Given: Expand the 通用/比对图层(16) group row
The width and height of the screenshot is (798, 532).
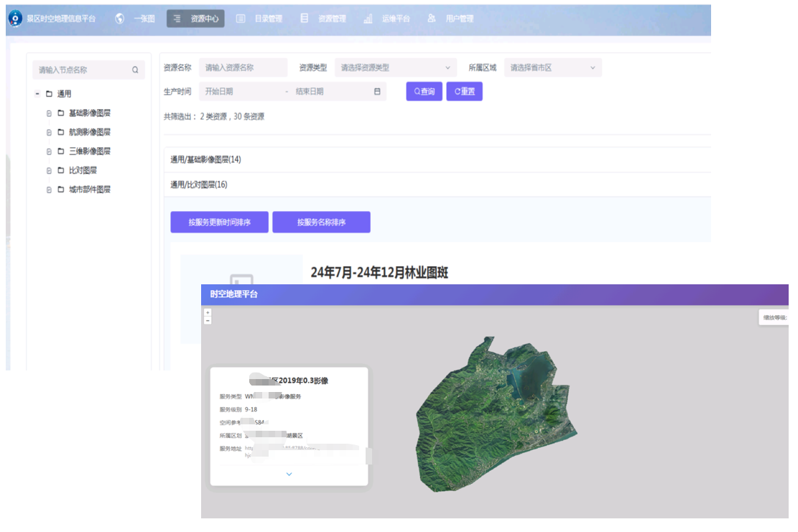Looking at the screenshot, I should click(x=437, y=185).
